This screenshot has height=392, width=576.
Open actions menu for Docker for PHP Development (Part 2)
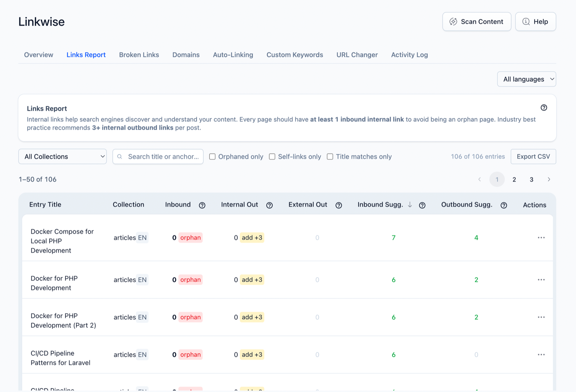click(x=541, y=317)
